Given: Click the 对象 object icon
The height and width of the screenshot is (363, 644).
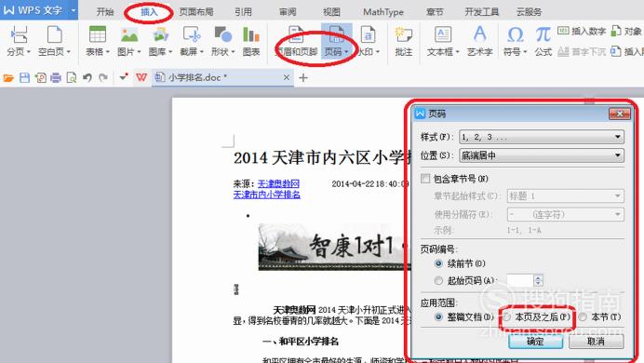Looking at the screenshot, I should click(616, 31).
